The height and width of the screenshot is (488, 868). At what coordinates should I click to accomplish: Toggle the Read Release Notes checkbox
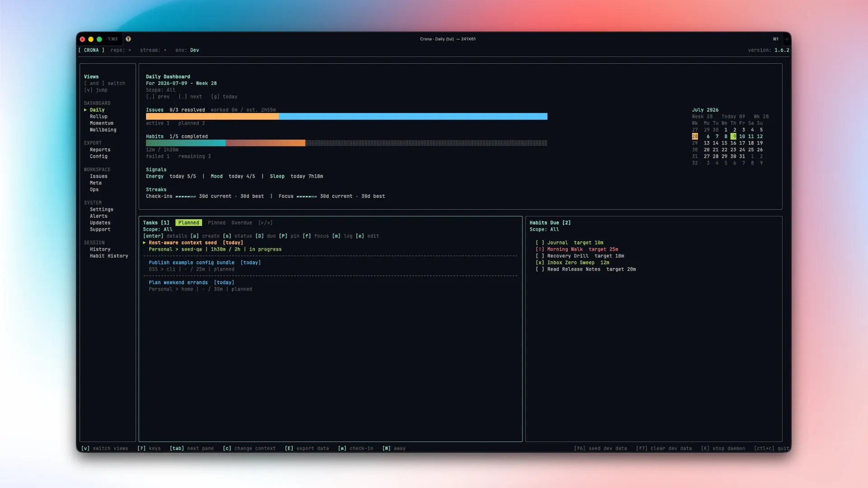tap(540, 269)
